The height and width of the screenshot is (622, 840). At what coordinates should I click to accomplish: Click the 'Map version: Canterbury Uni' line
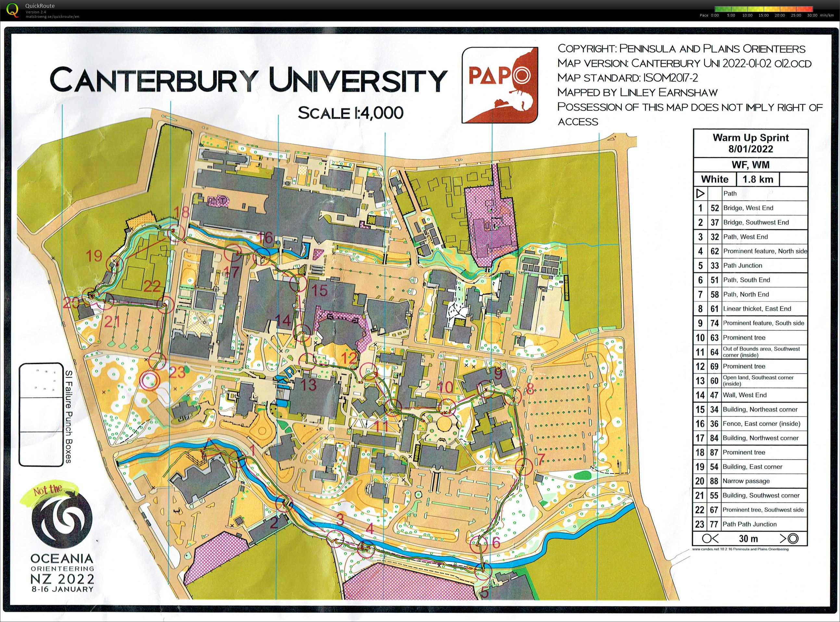click(684, 63)
